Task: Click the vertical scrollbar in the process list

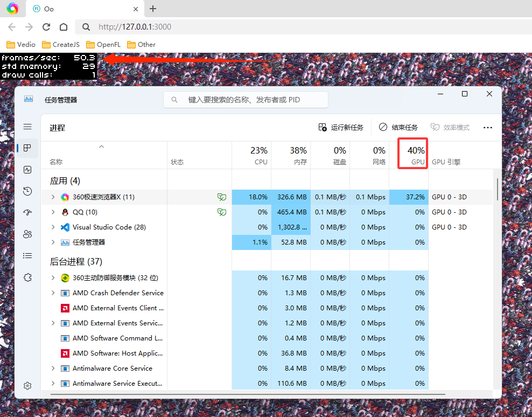Action: coord(497,190)
